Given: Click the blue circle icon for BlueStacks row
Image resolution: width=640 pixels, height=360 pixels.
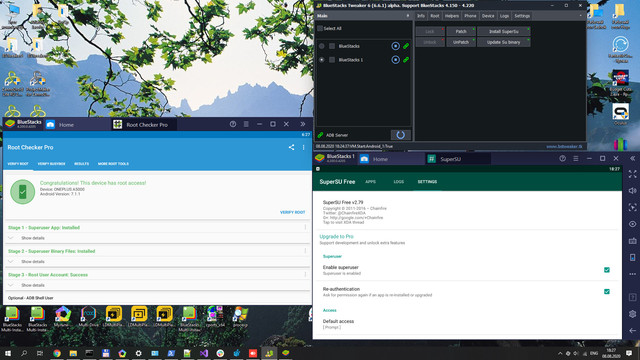Looking at the screenshot, I should pos(395,46).
